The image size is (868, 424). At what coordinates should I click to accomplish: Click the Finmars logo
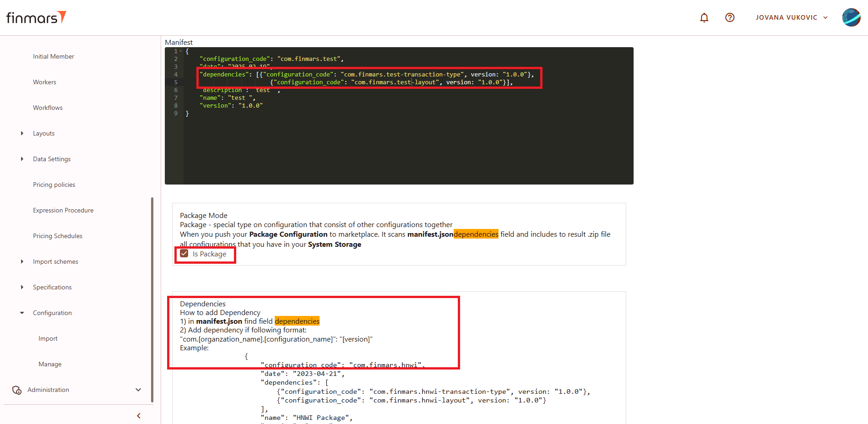[36, 17]
